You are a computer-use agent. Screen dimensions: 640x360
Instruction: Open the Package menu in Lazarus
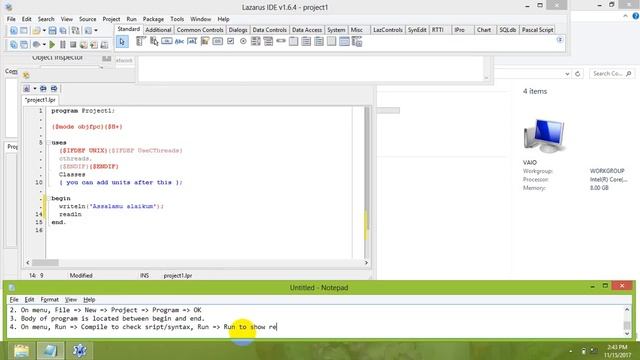pyautogui.click(x=153, y=19)
